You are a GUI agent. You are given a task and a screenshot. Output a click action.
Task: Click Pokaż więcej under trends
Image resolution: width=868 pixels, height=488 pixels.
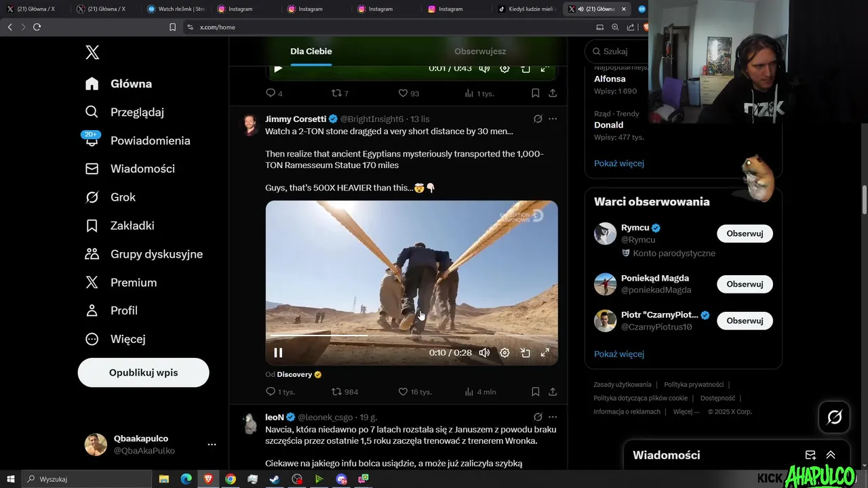pos(619,163)
